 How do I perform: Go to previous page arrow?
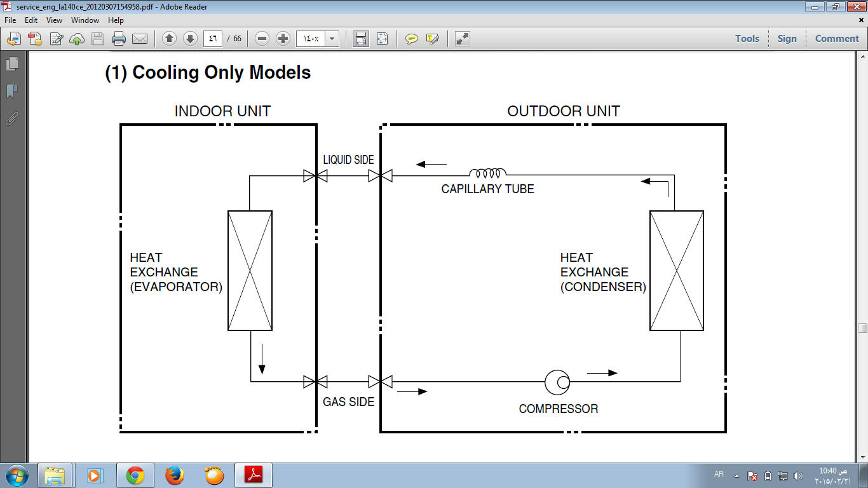point(169,39)
